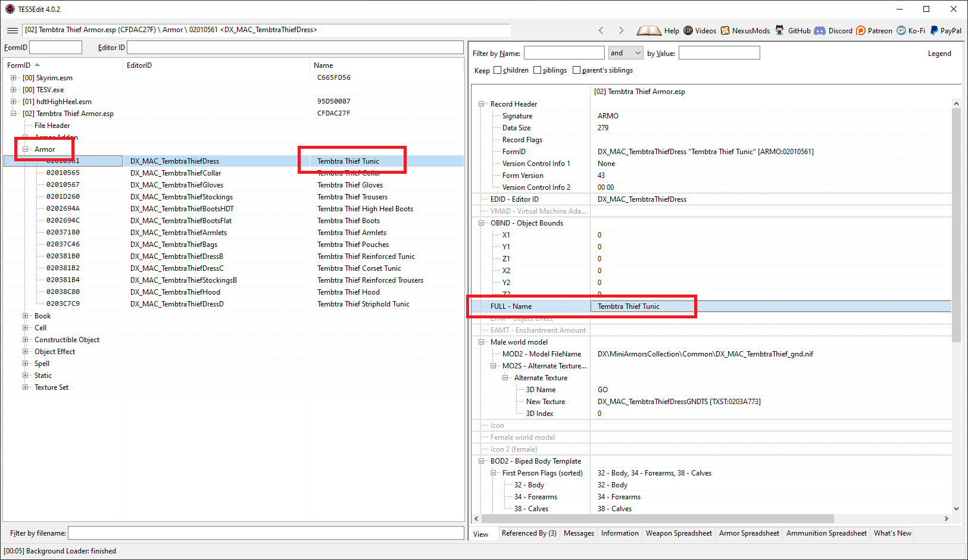Open the GitHub page icon
Viewport: 968px width, 560px height.
pyautogui.click(x=780, y=30)
